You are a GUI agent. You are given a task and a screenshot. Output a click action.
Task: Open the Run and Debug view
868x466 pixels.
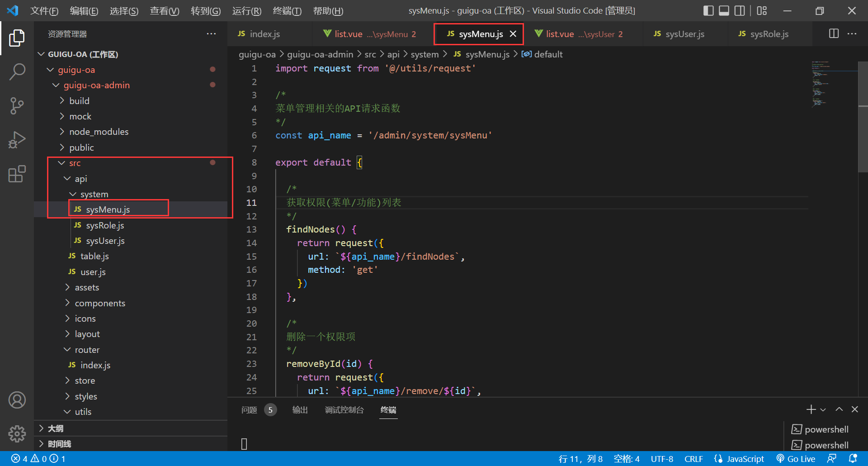17,140
